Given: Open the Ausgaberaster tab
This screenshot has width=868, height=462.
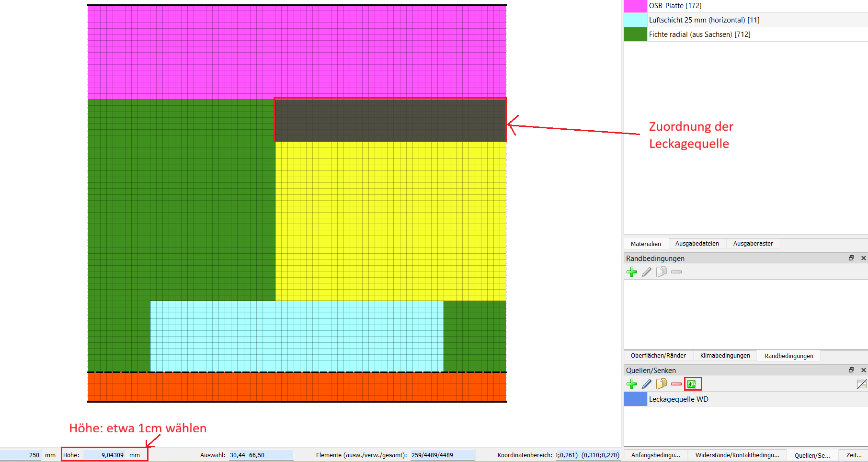Looking at the screenshot, I should click(753, 244).
